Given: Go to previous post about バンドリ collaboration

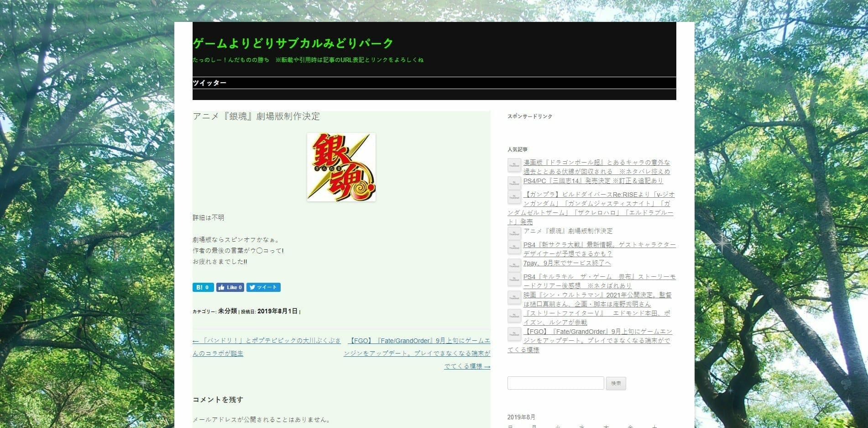Looking at the screenshot, I should 267,341.
